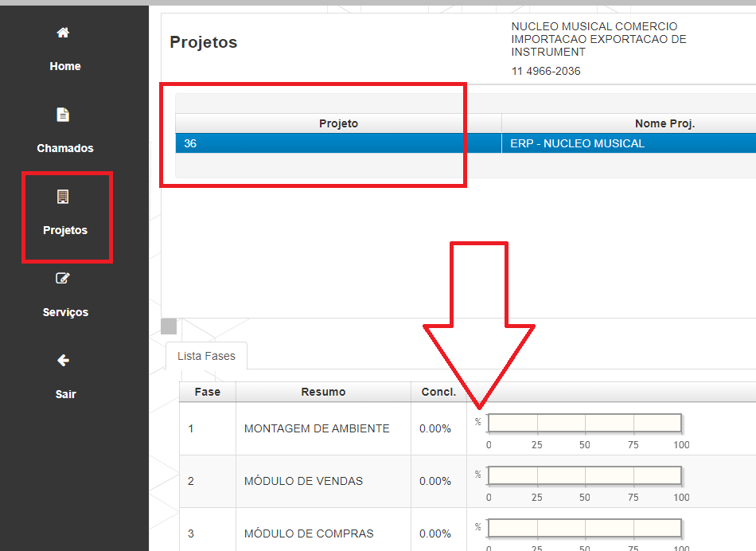Click gray square handle above Lista Fases
756x551 pixels.
click(x=169, y=326)
